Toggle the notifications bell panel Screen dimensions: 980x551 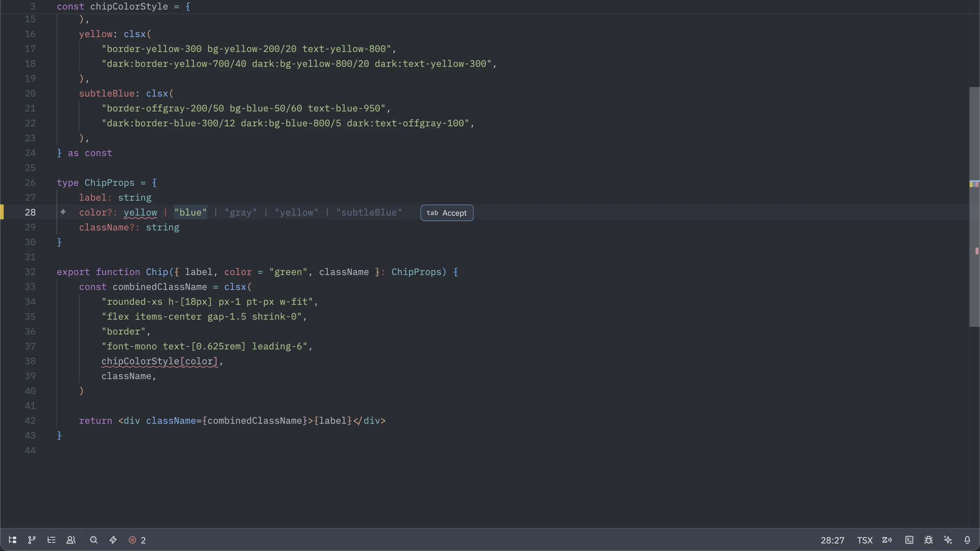pyautogui.click(x=967, y=540)
